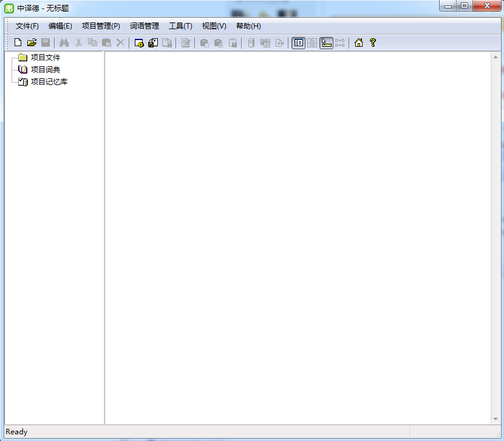Click the grayed-out Save toolbar icon
Screen dimensions: 504x441
pos(46,43)
